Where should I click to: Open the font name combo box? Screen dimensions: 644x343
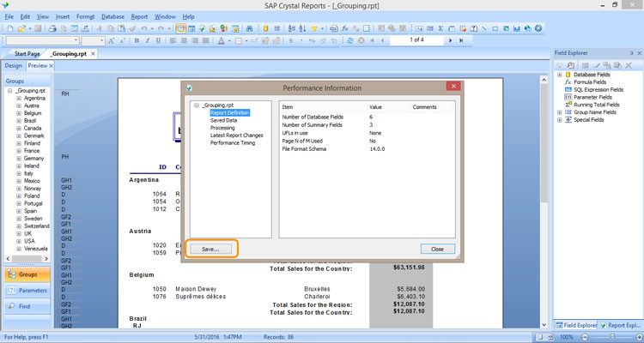[43, 40]
